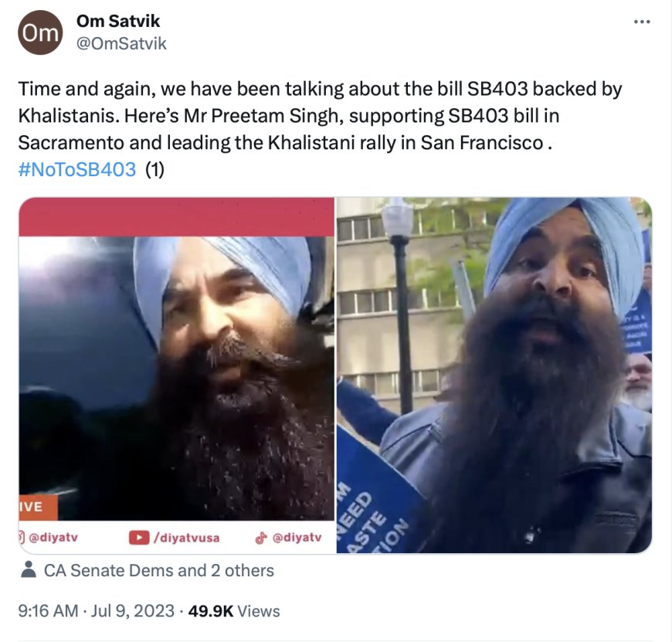This screenshot has width=672, height=642.
Task: Visit the @OmSatvik handle
Action: [x=121, y=43]
